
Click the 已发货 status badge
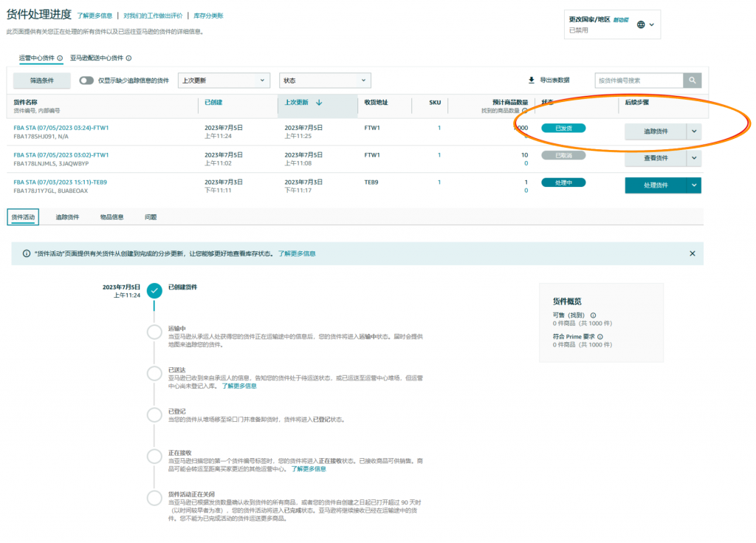point(563,128)
